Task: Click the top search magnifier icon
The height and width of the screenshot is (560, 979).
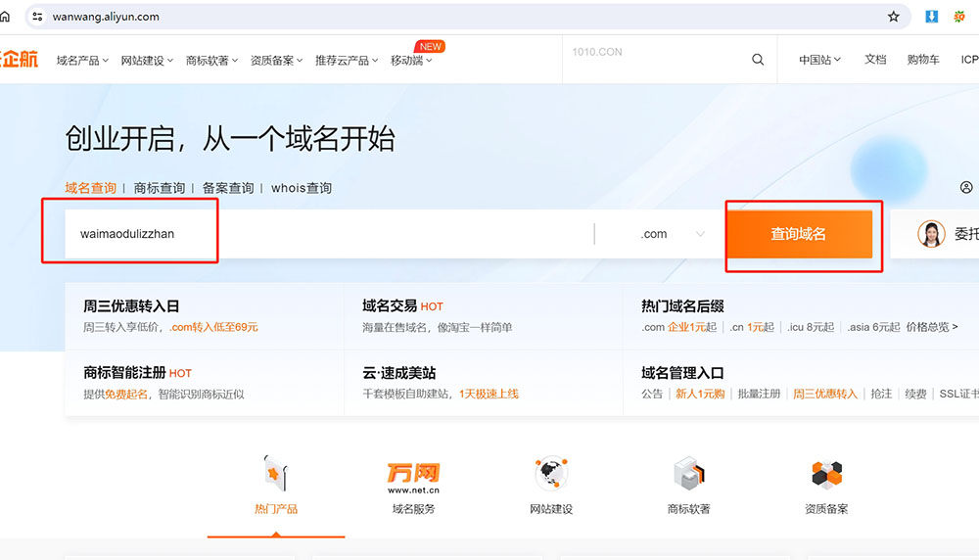Action: point(758,60)
